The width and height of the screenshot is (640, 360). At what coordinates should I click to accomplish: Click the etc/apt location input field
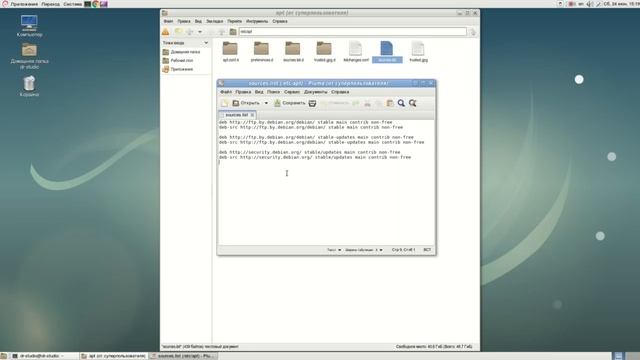(x=353, y=31)
